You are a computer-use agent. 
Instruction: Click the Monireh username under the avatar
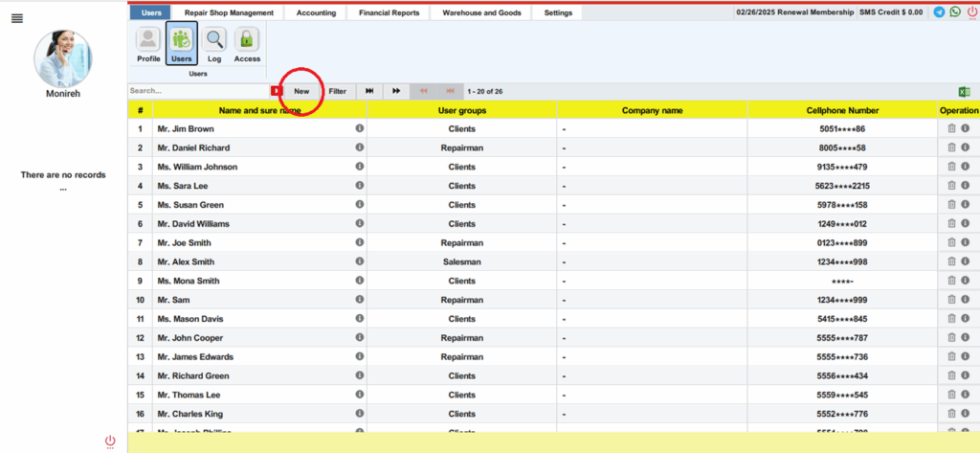pos(63,94)
